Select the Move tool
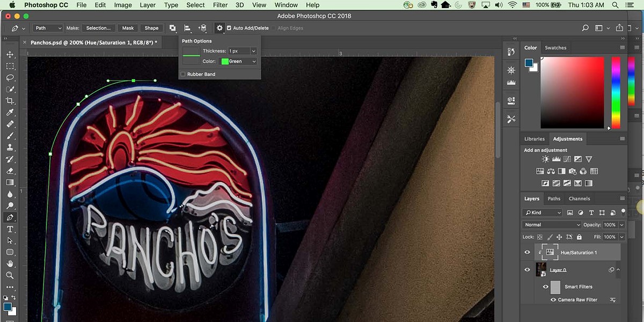 pyautogui.click(x=10, y=55)
